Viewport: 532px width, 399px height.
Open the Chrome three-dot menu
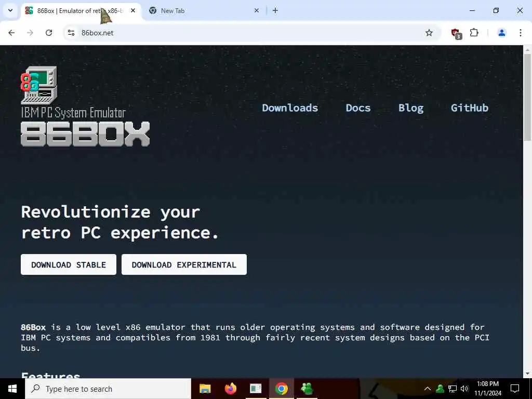[x=520, y=33]
